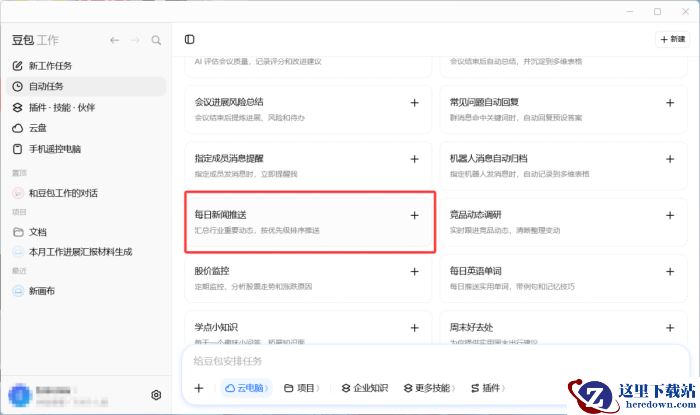Open 本月工作进展汇报材料生成 project
This screenshot has height=415, width=700.
click(x=86, y=252)
